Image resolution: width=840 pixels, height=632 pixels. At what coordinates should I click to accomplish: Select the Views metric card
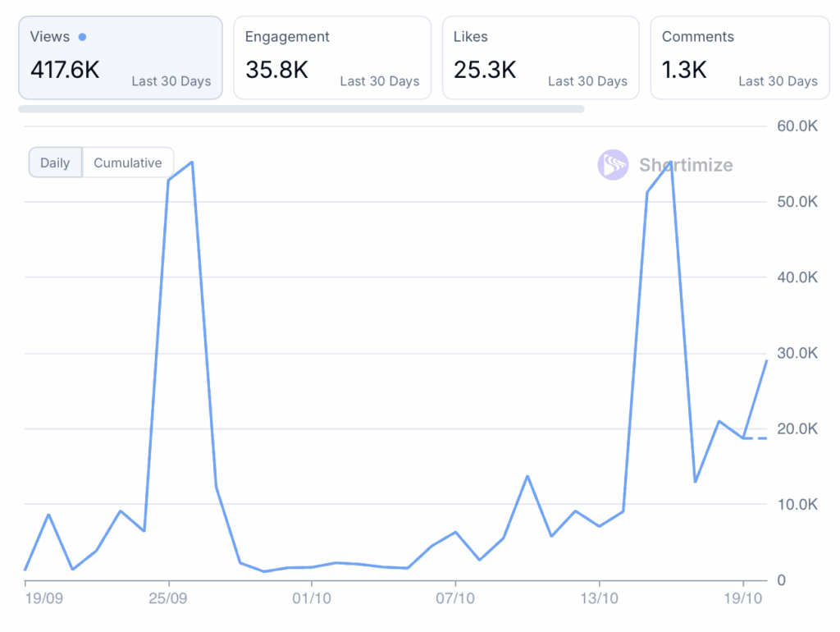[121, 57]
